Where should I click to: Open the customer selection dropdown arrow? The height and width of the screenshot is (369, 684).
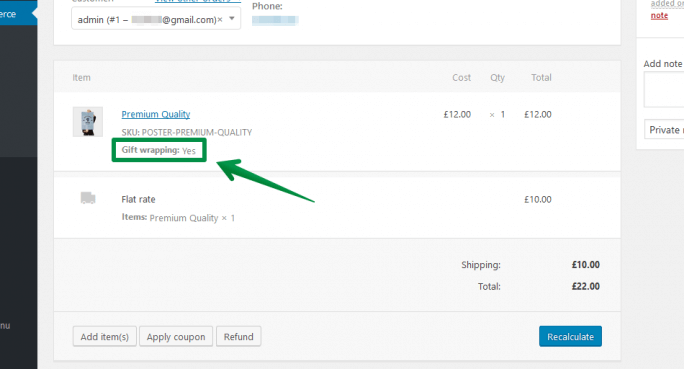(232, 19)
